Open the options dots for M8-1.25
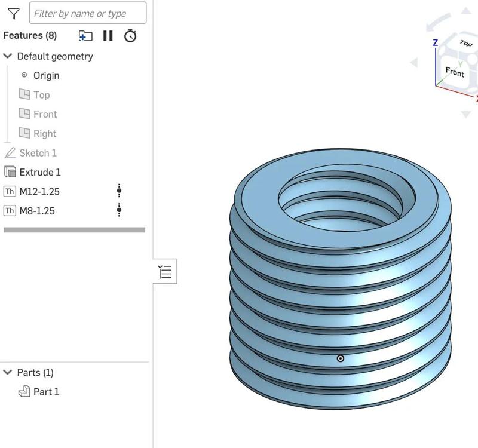The height and width of the screenshot is (448, 478). (119, 210)
